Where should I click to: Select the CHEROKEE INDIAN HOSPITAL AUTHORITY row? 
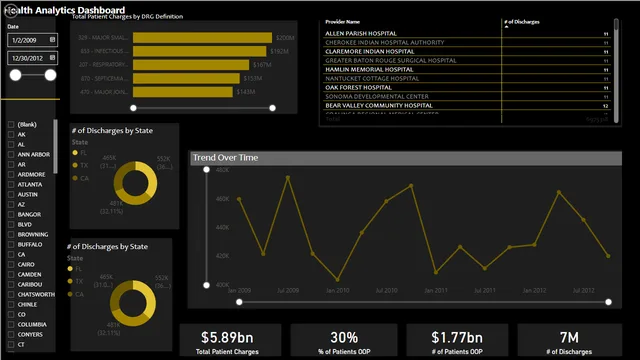(x=467, y=42)
